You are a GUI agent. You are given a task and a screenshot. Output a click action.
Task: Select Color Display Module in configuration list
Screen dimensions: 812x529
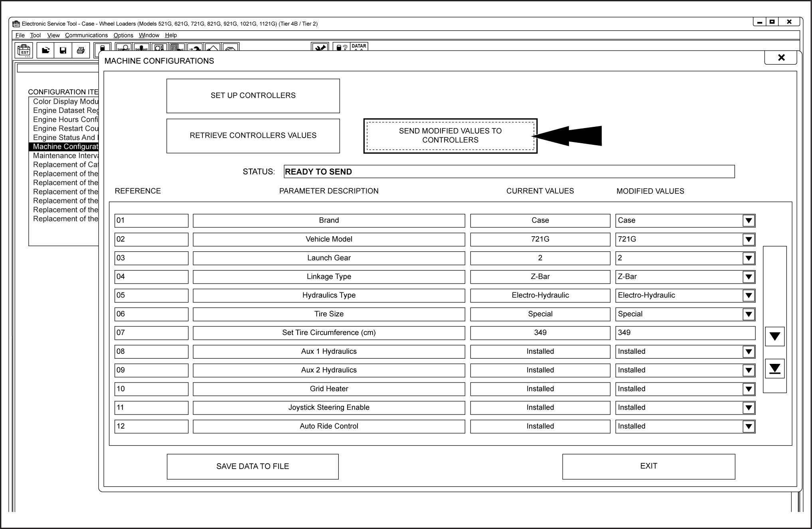pyautogui.click(x=66, y=102)
